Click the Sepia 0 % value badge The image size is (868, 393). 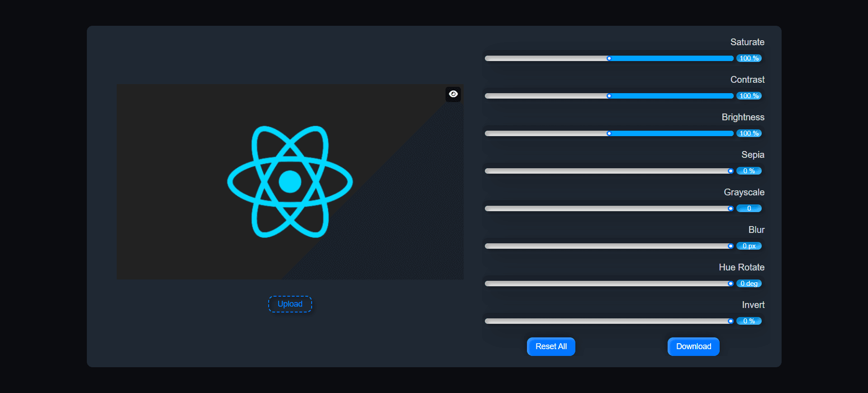[749, 171]
